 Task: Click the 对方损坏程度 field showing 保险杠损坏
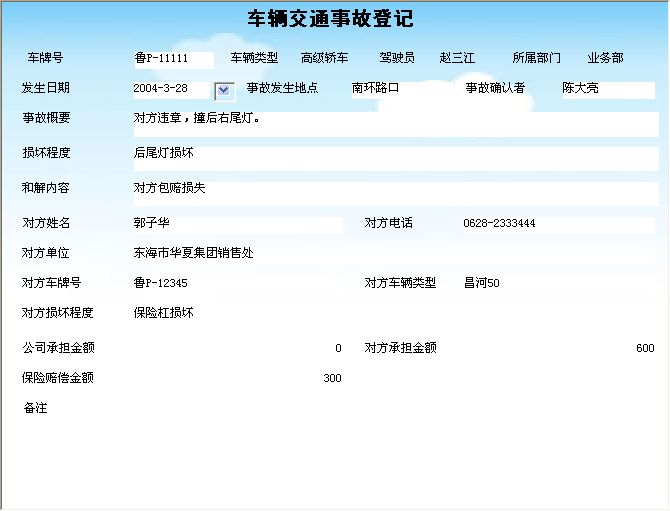point(395,313)
